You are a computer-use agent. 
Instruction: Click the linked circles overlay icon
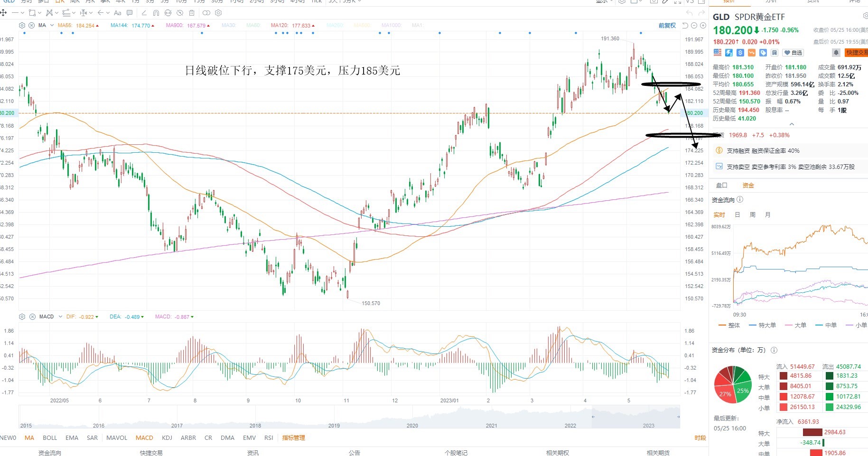[x=206, y=13]
